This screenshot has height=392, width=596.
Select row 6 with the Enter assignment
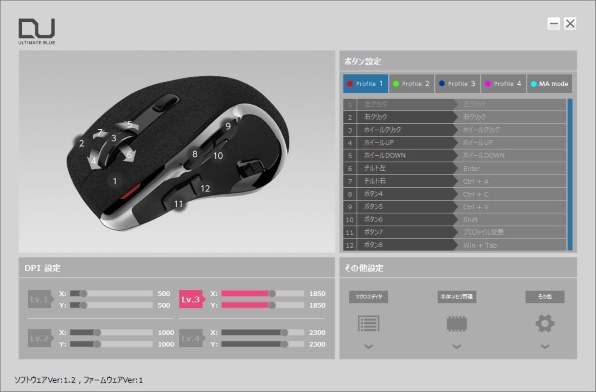[455, 168]
